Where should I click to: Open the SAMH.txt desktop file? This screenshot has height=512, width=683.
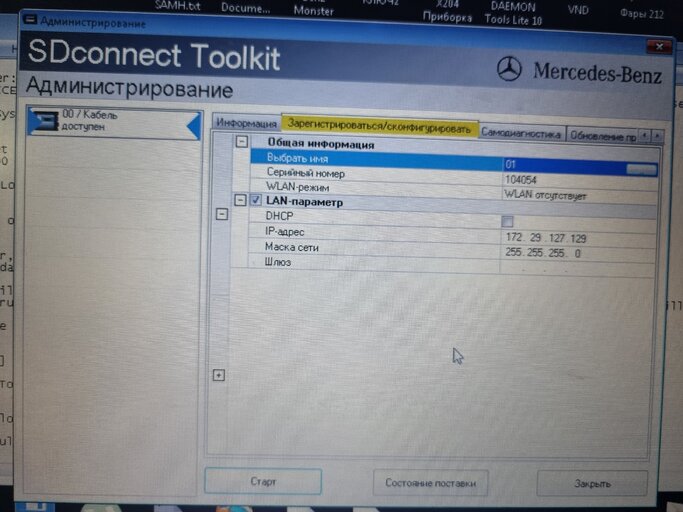(x=177, y=6)
